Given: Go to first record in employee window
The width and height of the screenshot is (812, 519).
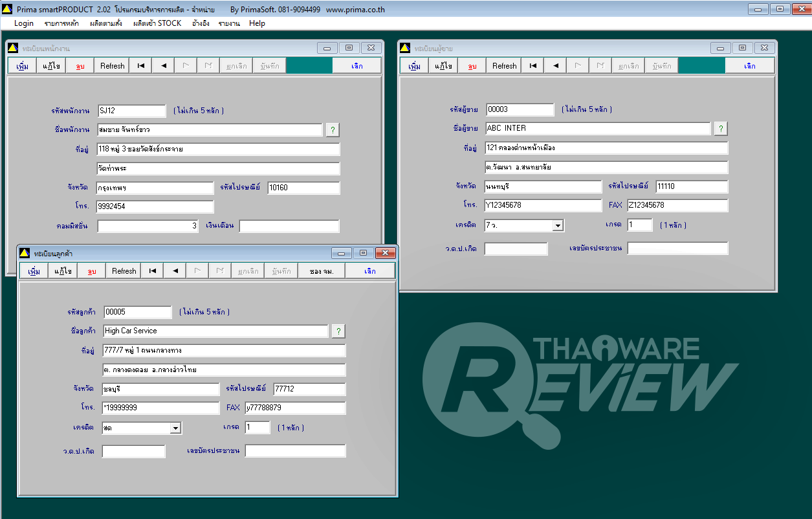Looking at the screenshot, I should [x=140, y=66].
